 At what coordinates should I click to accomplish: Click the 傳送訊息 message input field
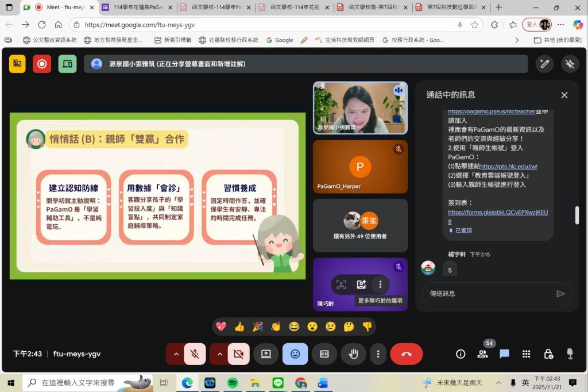(488, 293)
